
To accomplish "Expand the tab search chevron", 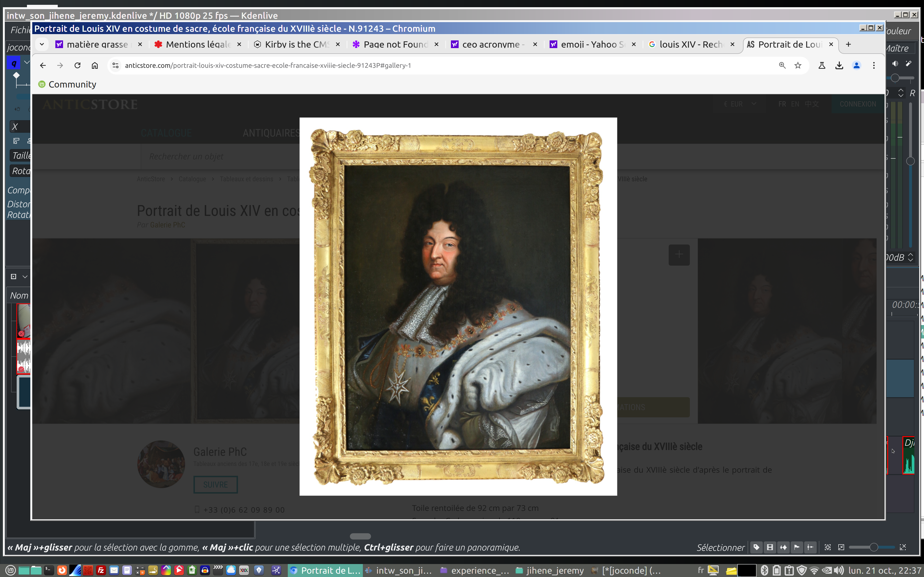I will click(x=42, y=44).
